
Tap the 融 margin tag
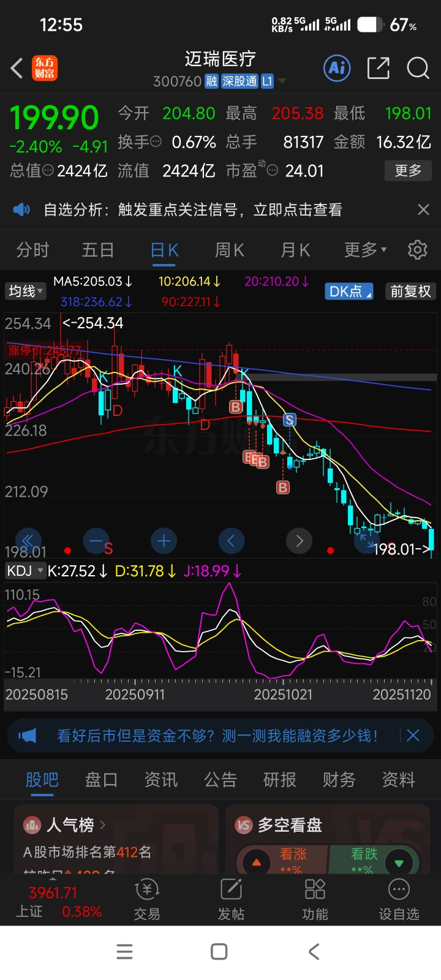click(211, 81)
